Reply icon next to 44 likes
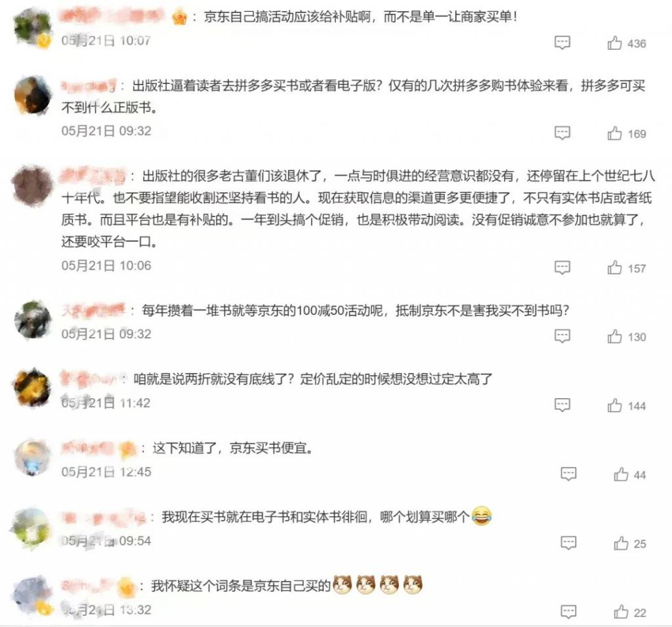This screenshot has width=672, height=627. pos(569,474)
